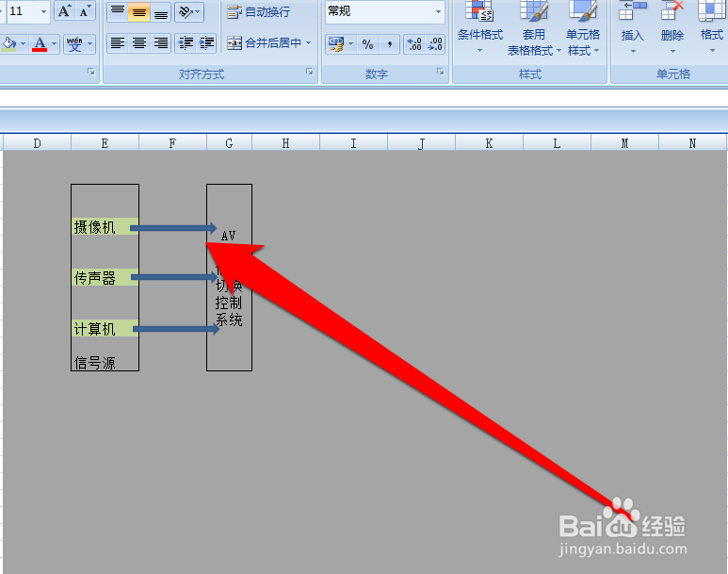The width and height of the screenshot is (728, 574).
Task: Open the phonetic guide dropdown arrow
Action: click(90, 44)
